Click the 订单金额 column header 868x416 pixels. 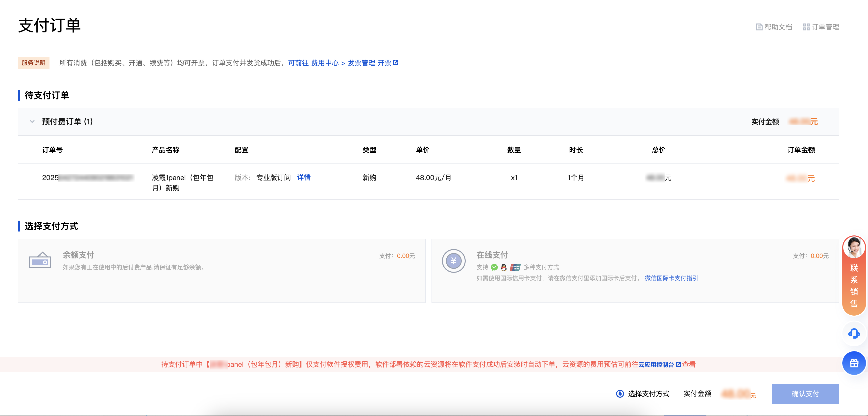tap(801, 150)
